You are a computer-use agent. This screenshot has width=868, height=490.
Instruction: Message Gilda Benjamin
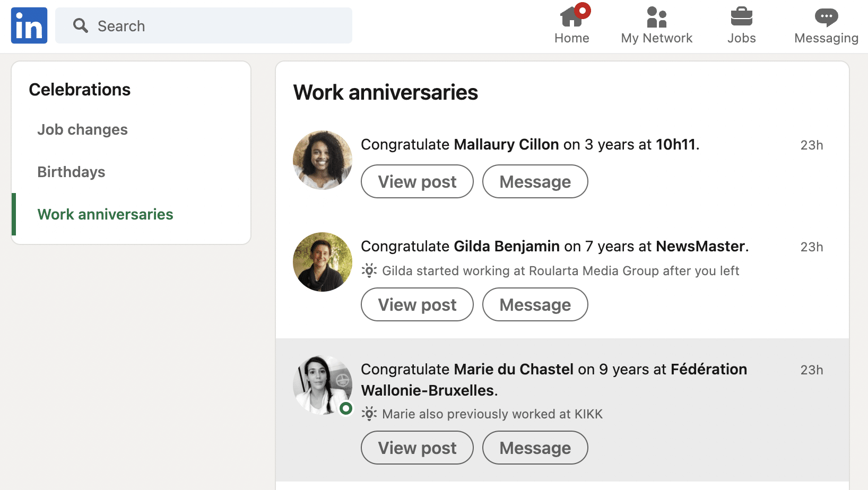click(535, 304)
